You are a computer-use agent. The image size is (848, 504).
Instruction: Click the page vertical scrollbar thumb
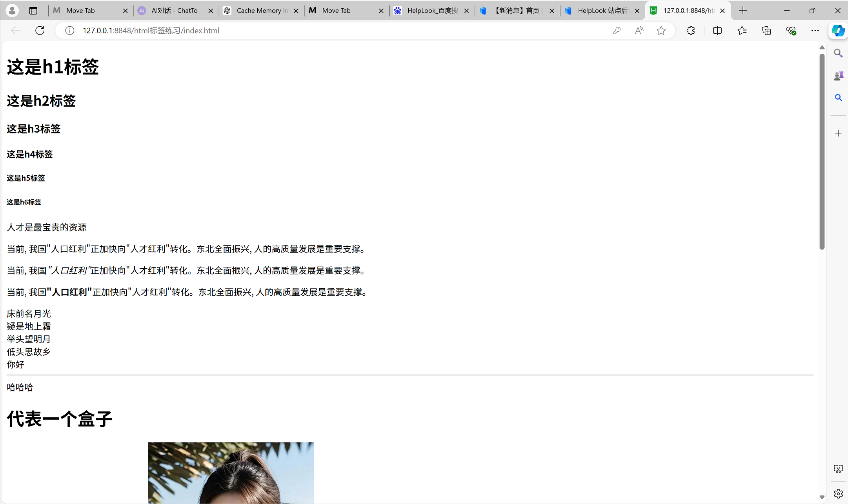coord(822,151)
